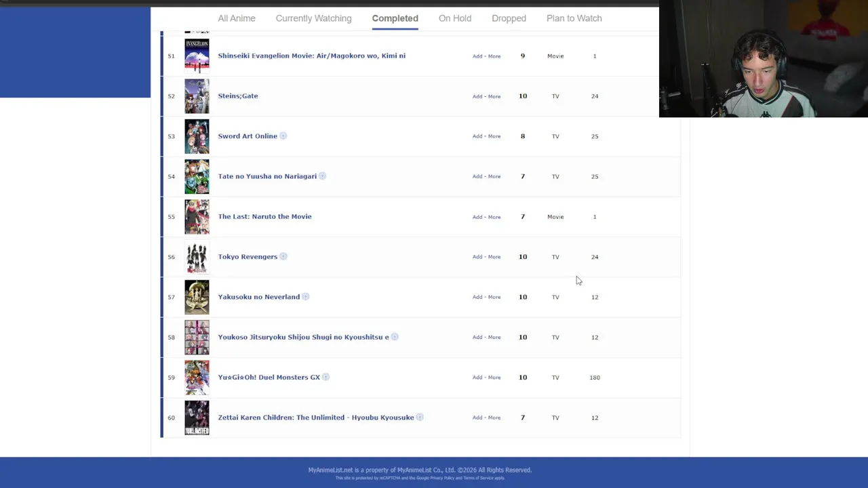Click More in the Tokyo Revengers row
The image size is (868, 488).
pyautogui.click(x=494, y=257)
